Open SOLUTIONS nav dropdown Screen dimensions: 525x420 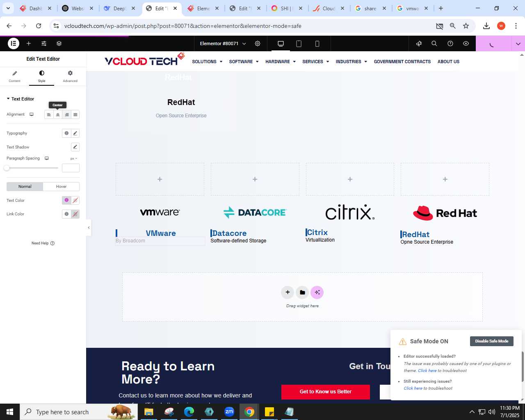coord(207,62)
